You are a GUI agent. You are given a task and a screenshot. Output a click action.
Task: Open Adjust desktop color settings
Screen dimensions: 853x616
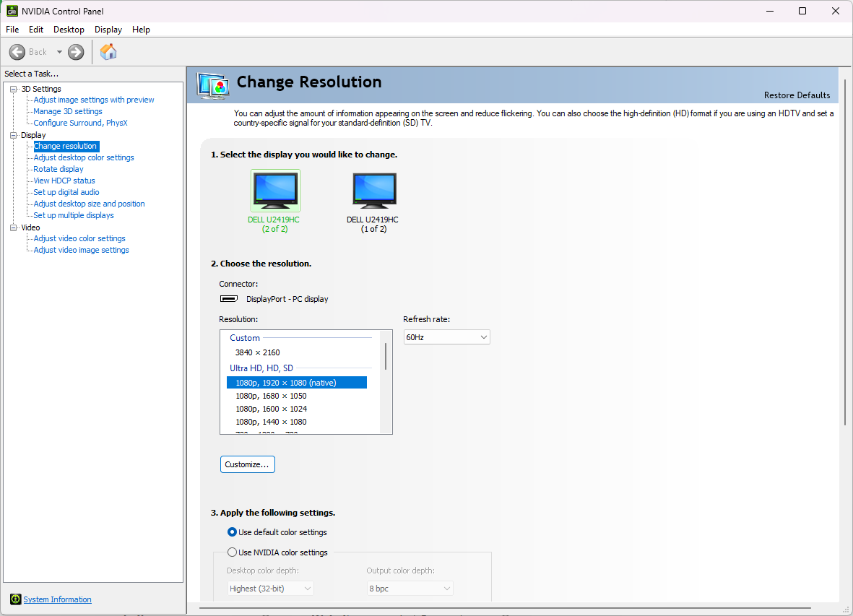point(84,157)
